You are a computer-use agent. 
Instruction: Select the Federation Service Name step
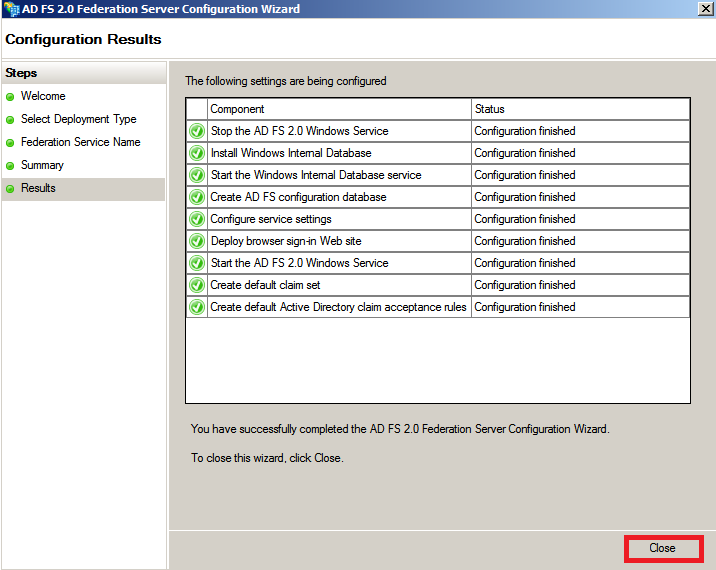click(80, 142)
